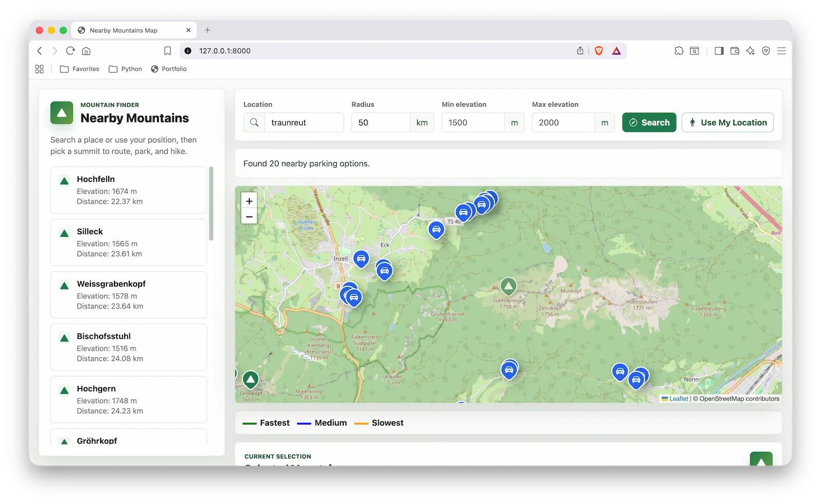The width and height of the screenshot is (821, 504).
Task: Open the Python bookmark folder
Action: (125, 69)
